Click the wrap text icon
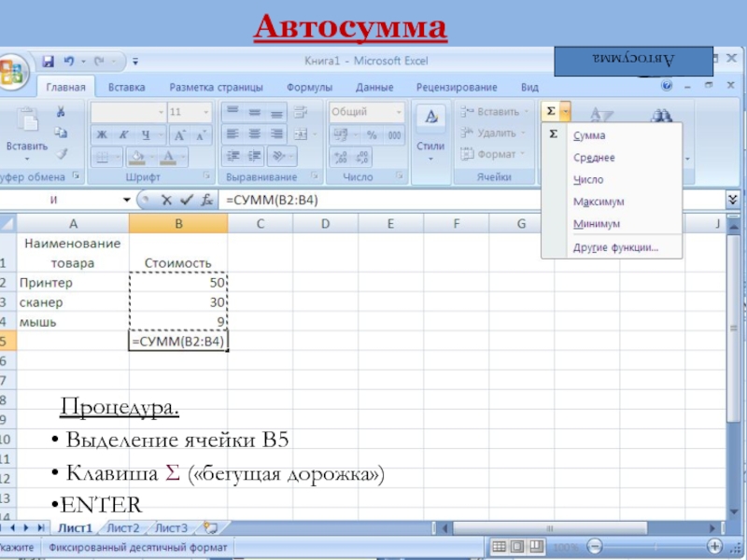The width and height of the screenshot is (747, 560). click(300, 112)
